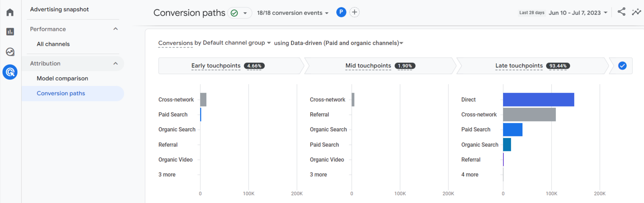Open Model comparison in the sidebar
The width and height of the screenshot is (644, 203).
coord(63,78)
